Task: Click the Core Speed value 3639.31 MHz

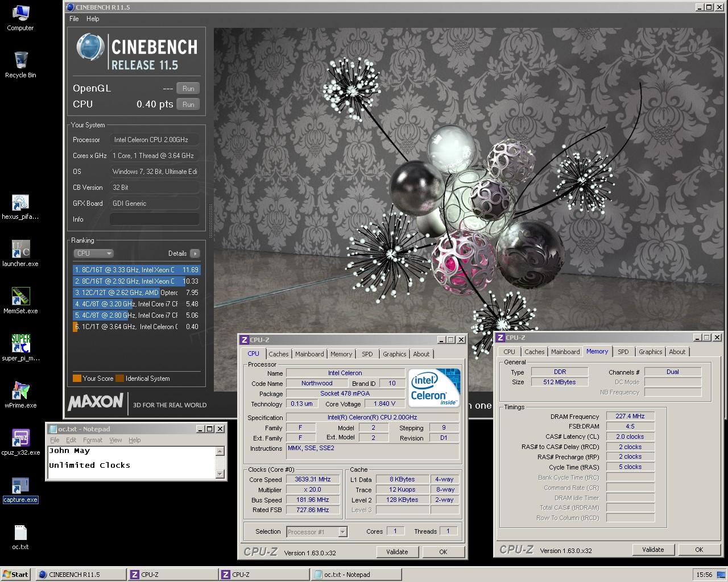Action: pos(313,480)
